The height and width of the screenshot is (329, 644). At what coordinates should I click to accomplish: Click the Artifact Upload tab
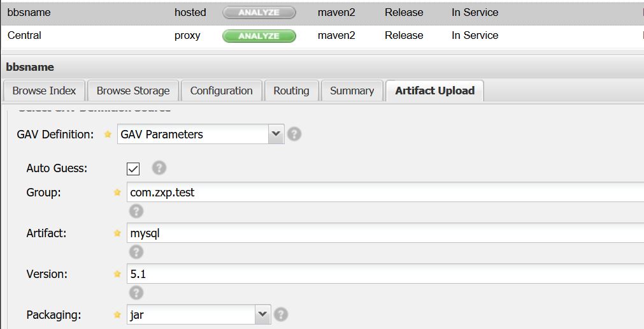(434, 91)
